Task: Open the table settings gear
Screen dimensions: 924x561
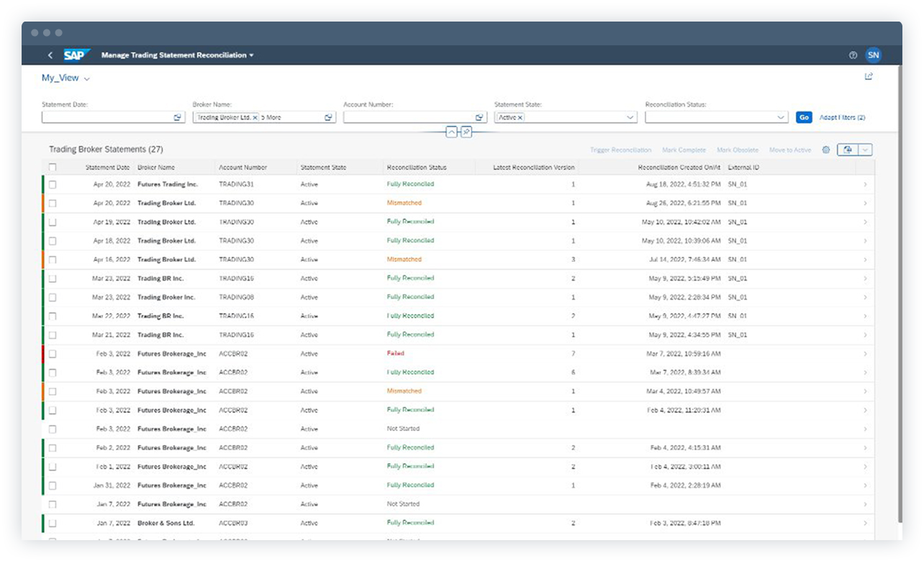Action: click(x=825, y=150)
